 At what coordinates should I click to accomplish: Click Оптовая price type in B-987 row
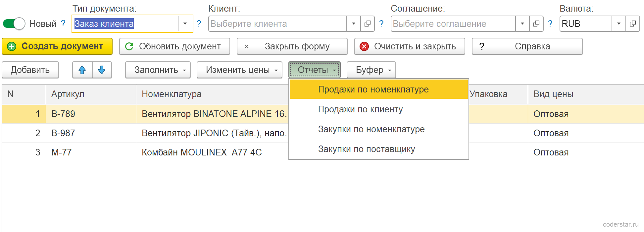coord(586,133)
